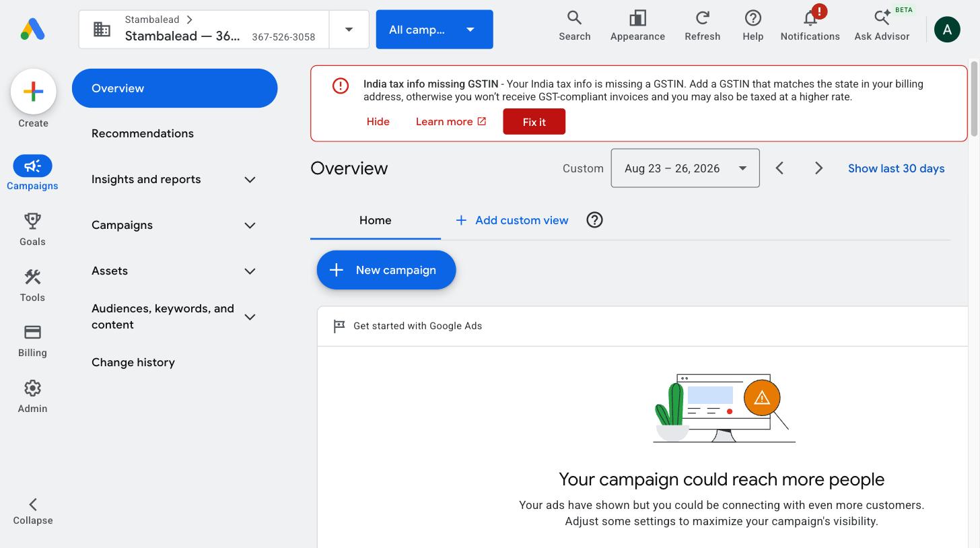Click the campaign reach illustration
The height and width of the screenshot is (548, 980).
tap(724, 409)
